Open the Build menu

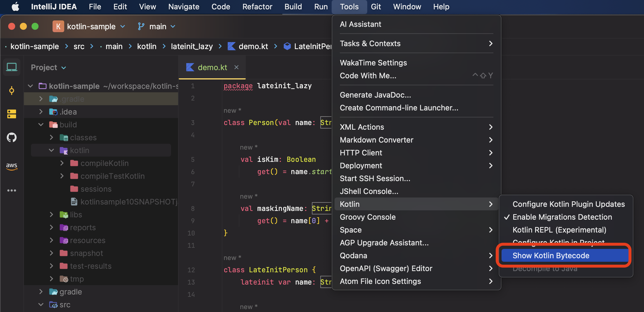coord(293,7)
